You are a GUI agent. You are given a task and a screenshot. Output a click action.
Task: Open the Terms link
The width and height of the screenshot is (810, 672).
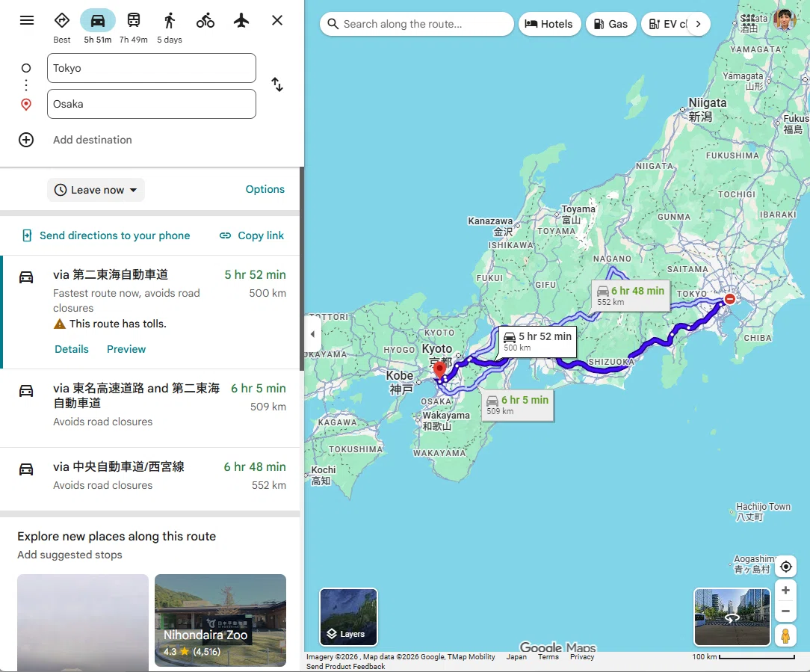coord(548,657)
